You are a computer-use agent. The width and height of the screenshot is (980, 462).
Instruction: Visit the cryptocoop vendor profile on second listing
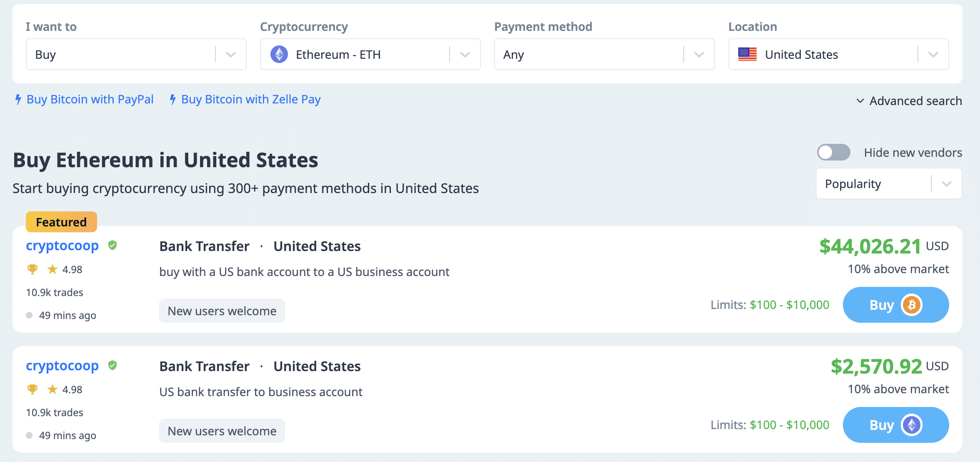[62, 366]
